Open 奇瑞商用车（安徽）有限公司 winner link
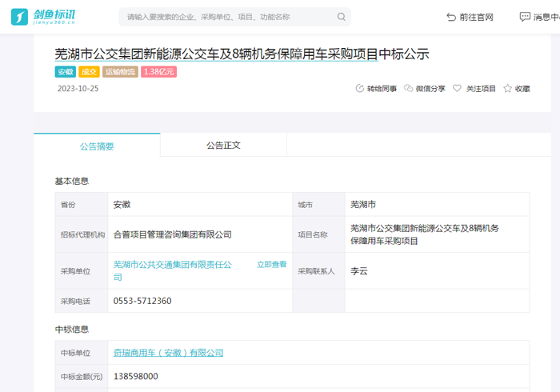Image resolution: width=560 pixels, height=392 pixels. [168, 352]
